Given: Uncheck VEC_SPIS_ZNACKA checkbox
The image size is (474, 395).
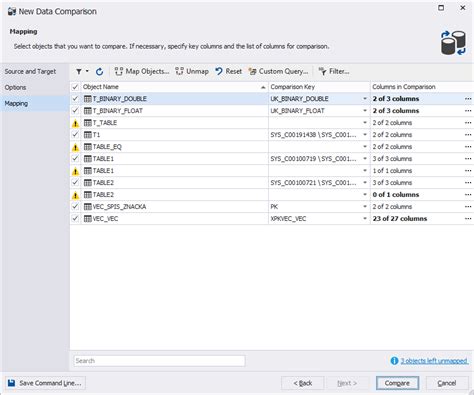Looking at the screenshot, I should [x=75, y=207].
